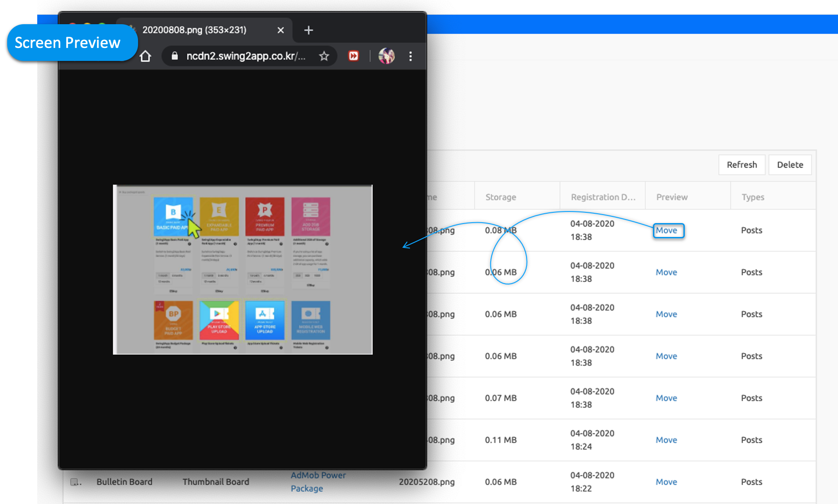Click the preview image of app packages
Screen dimensions: 838x504
[x=243, y=270]
